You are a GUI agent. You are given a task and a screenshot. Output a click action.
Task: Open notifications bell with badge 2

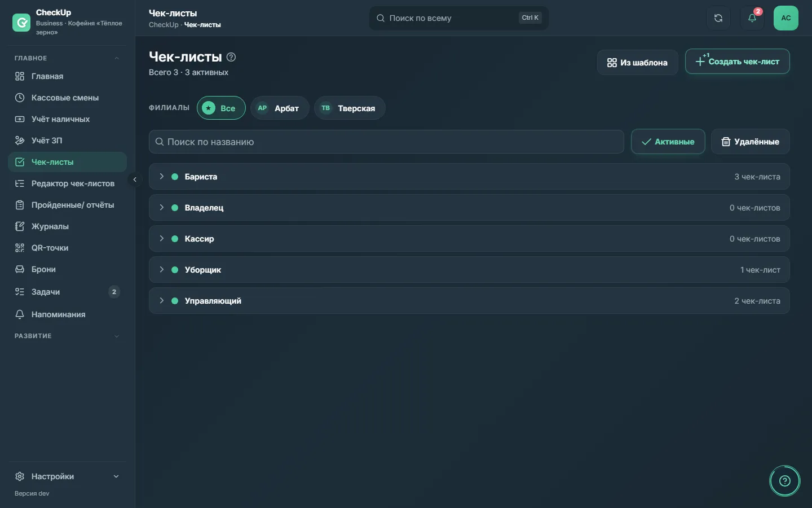pos(752,18)
